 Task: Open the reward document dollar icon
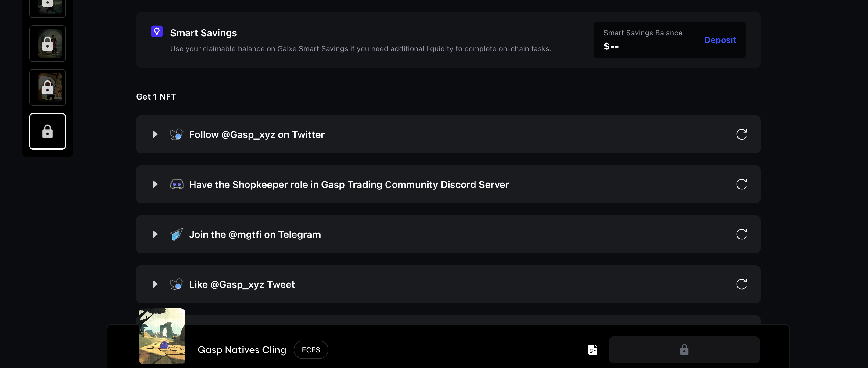tap(593, 349)
